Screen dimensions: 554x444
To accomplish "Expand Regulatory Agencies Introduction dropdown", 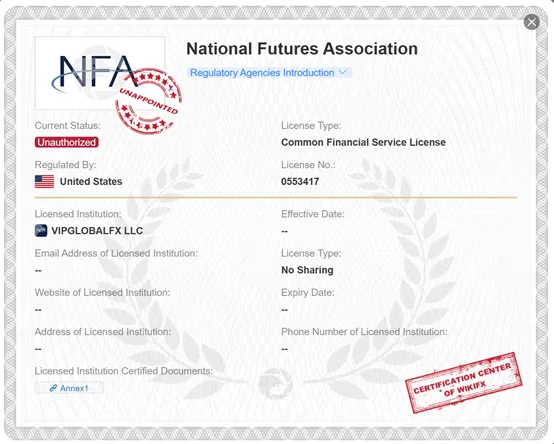I will [x=269, y=73].
